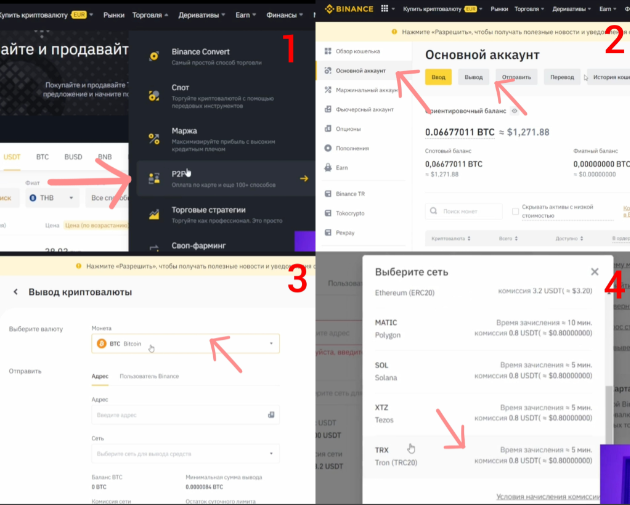Expand the Все способы payment dropdown
This screenshot has width=630, height=505.
pyautogui.click(x=107, y=198)
